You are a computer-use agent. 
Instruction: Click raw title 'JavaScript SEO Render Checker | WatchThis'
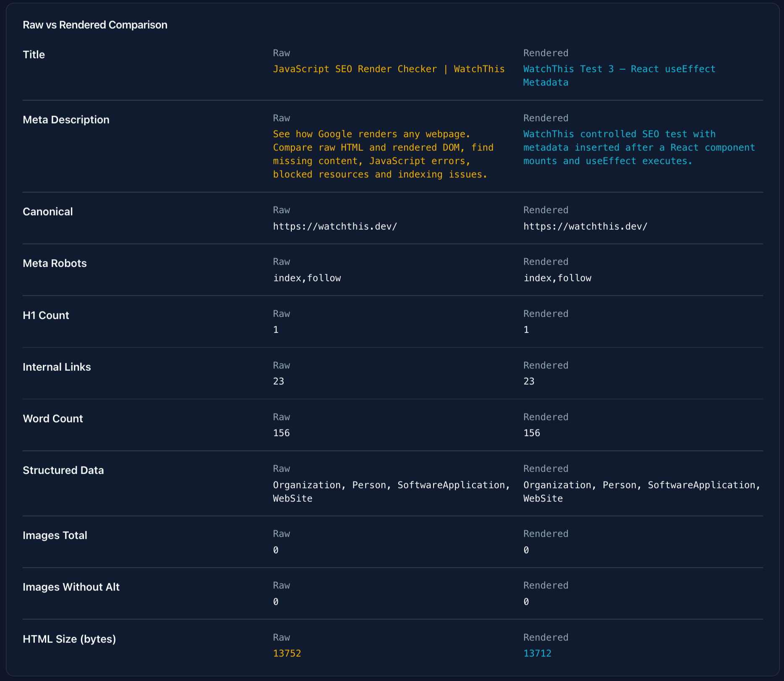(389, 69)
